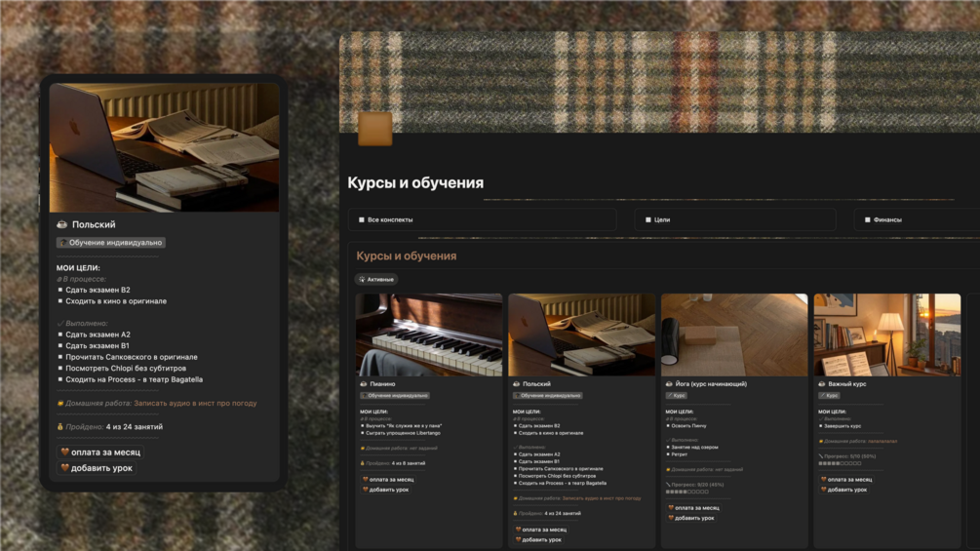The image size is (980, 551).
Task: Click the Йога progress bar squares
Action: coord(686,492)
